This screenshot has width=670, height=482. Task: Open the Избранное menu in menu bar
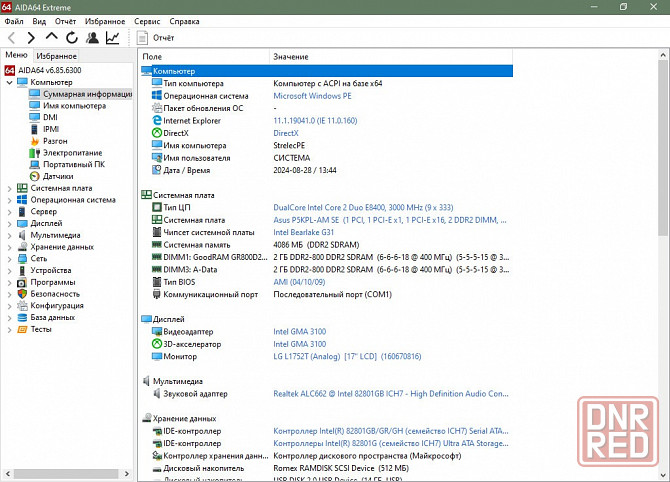pos(105,21)
